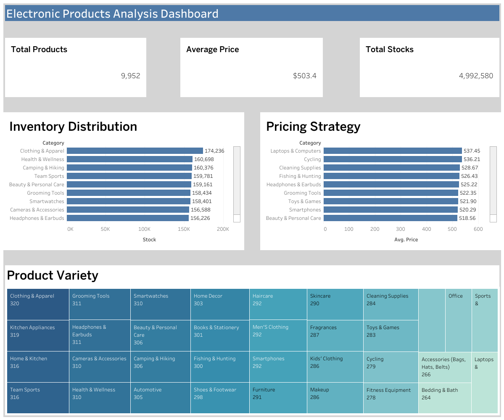The height and width of the screenshot is (420, 504).
Task: Select Beauty & Personal Care stock bar
Action: (129, 184)
